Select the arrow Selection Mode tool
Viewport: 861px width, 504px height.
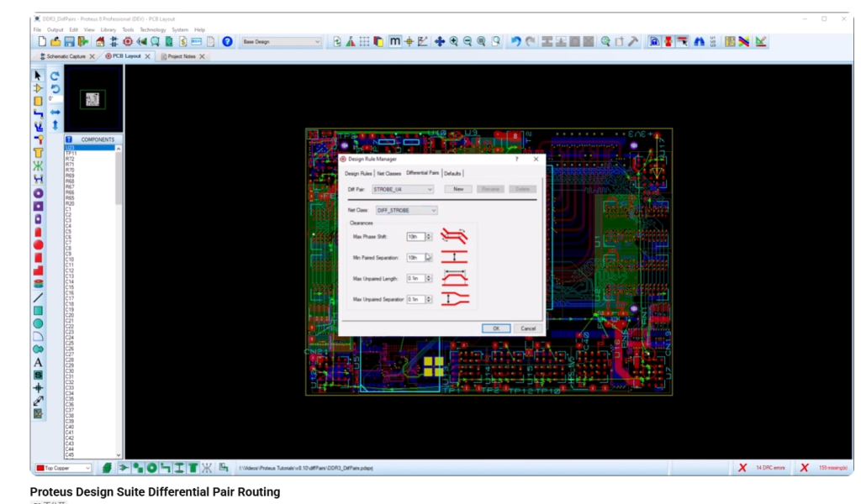(x=38, y=75)
